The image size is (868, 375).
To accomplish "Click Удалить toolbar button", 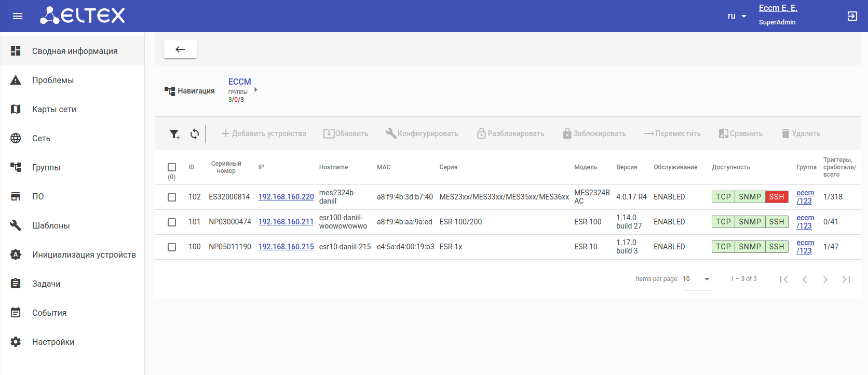I will (801, 133).
